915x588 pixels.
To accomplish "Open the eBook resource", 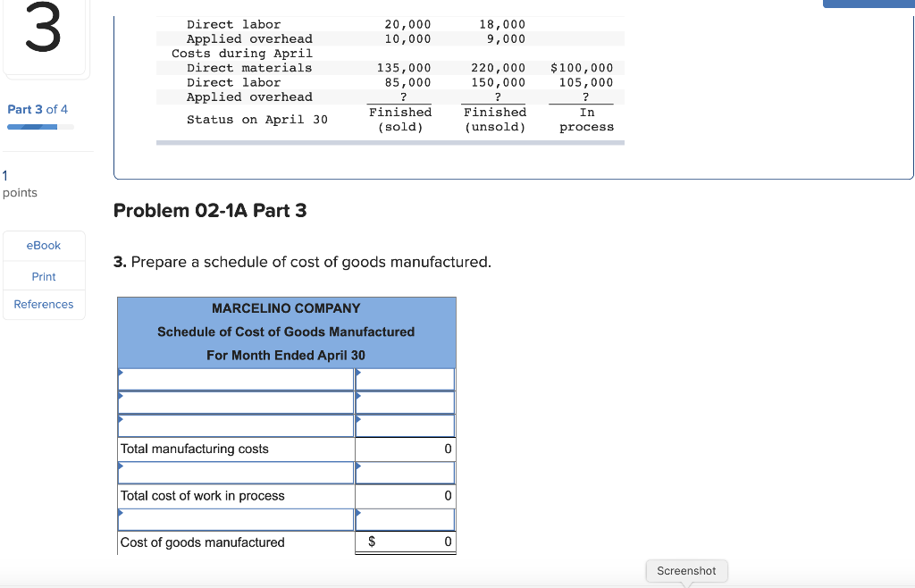I will click(x=43, y=245).
